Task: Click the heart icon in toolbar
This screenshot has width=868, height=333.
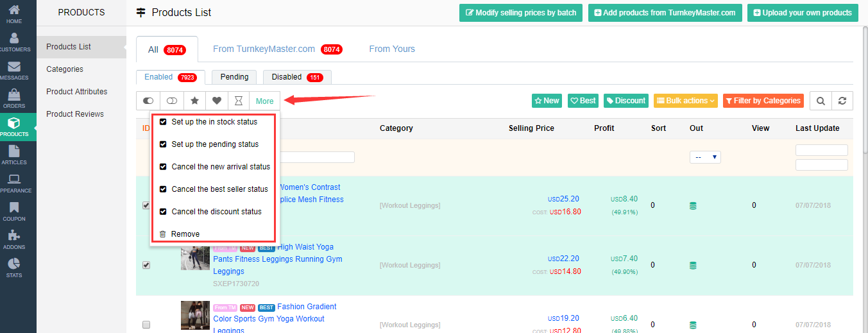Action: coord(217,101)
